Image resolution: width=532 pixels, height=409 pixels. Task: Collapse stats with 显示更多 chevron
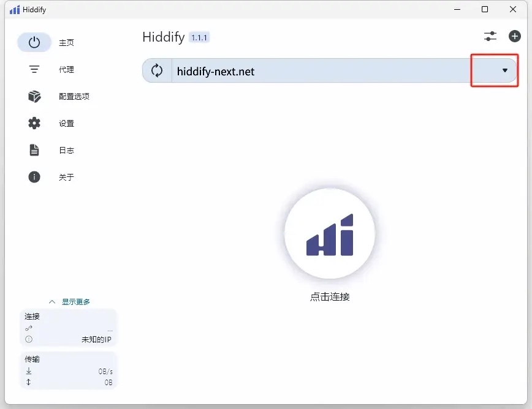tap(52, 302)
